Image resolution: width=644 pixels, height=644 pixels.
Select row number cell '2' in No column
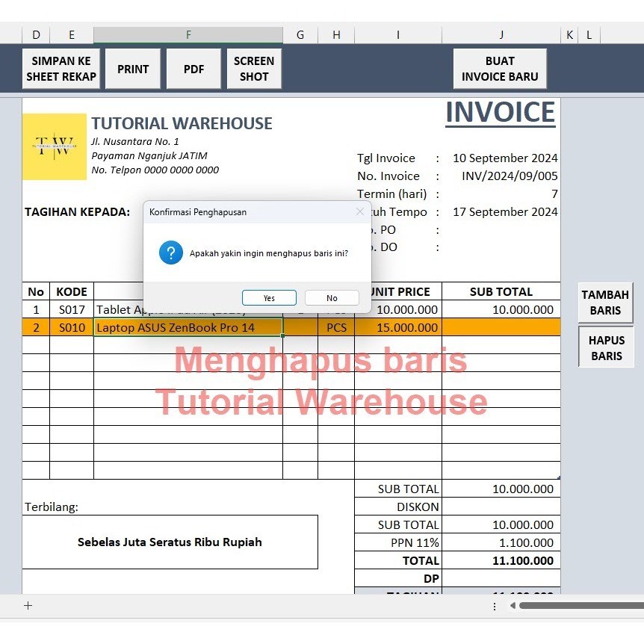(x=36, y=327)
